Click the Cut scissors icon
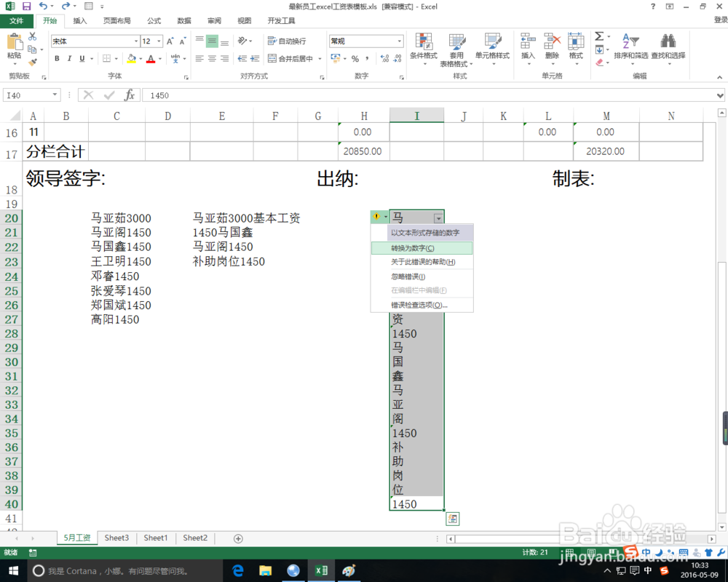728x582 pixels. (33, 36)
